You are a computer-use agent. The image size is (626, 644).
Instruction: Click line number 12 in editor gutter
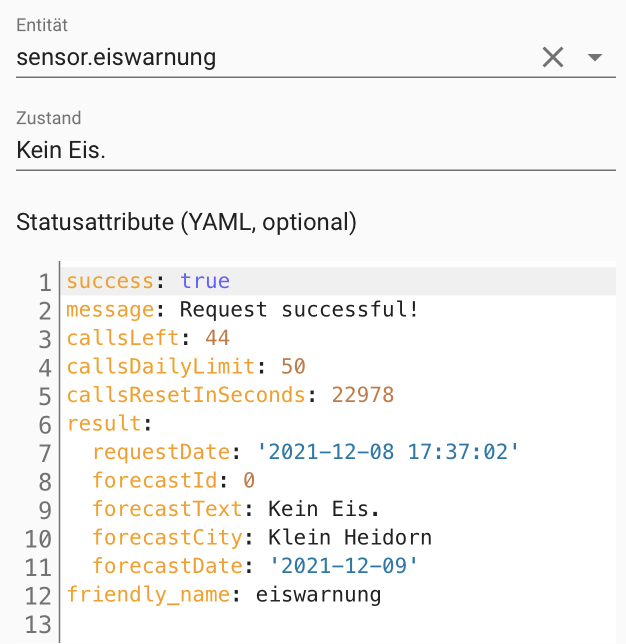(39, 596)
